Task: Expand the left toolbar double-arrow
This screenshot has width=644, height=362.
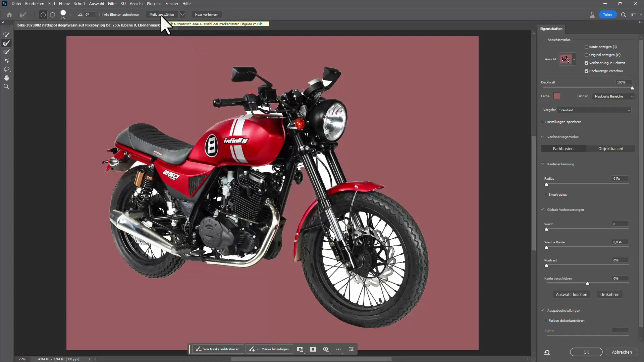Action: pyautogui.click(x=3, y=22)
